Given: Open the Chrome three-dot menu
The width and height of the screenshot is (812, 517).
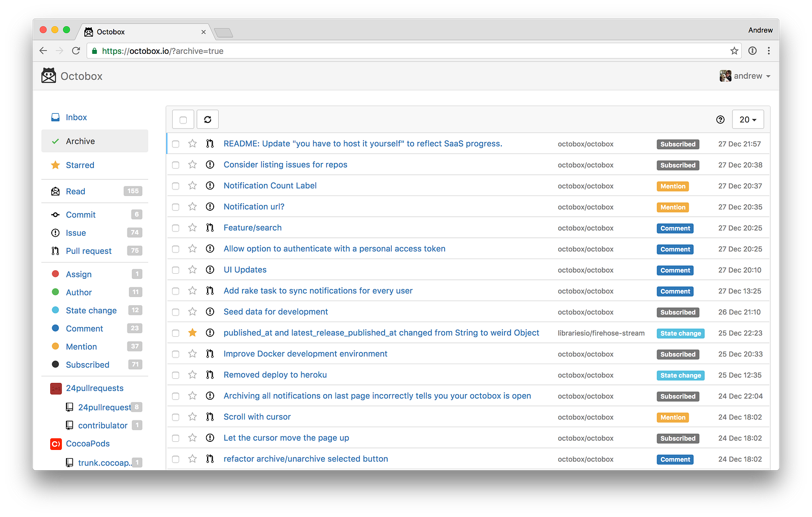Looking at the screenshot, I should [769, 51].
